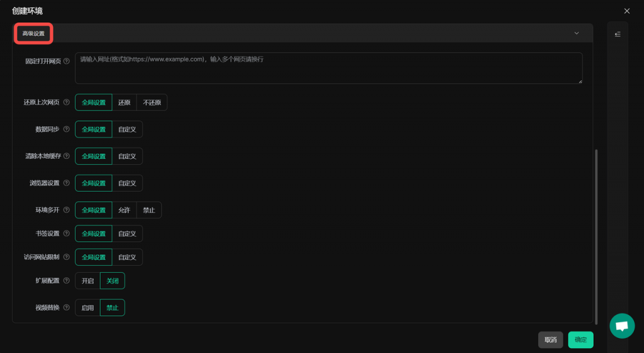
Task: Enable 扩展配置 with 开启 option
Action: click(x=87, y=281)
